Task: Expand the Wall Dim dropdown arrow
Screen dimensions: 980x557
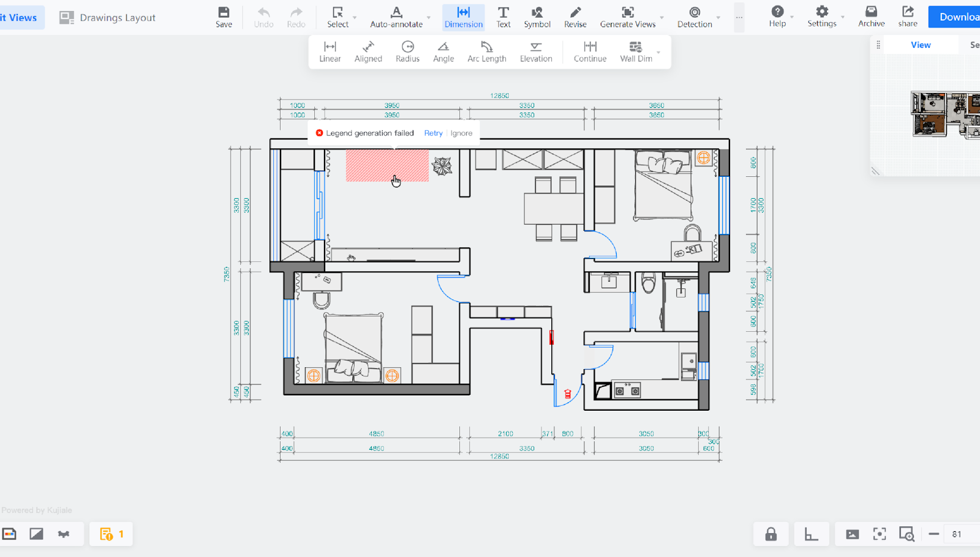Action: pos(659,52)
